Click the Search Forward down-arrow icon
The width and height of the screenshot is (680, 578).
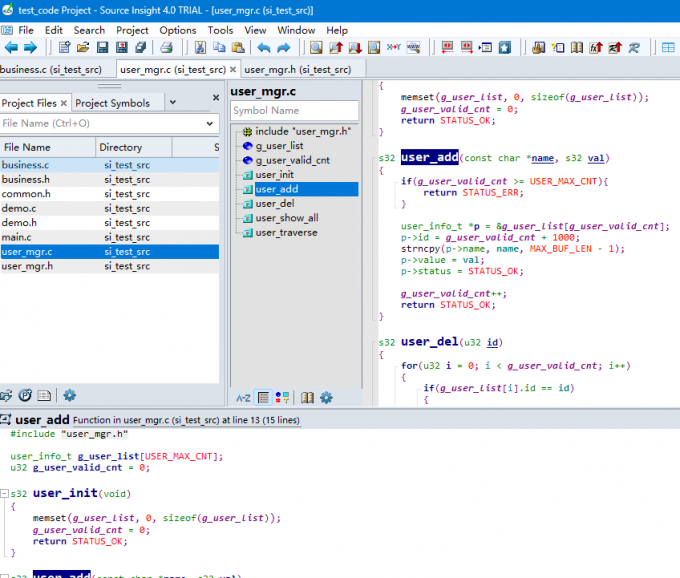355,47
